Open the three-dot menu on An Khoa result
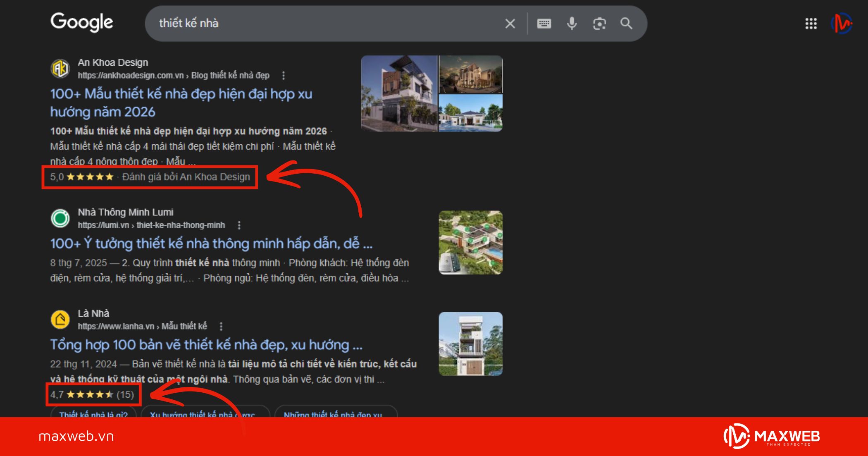The image size is (868, 456). click(x=283, y=76)
